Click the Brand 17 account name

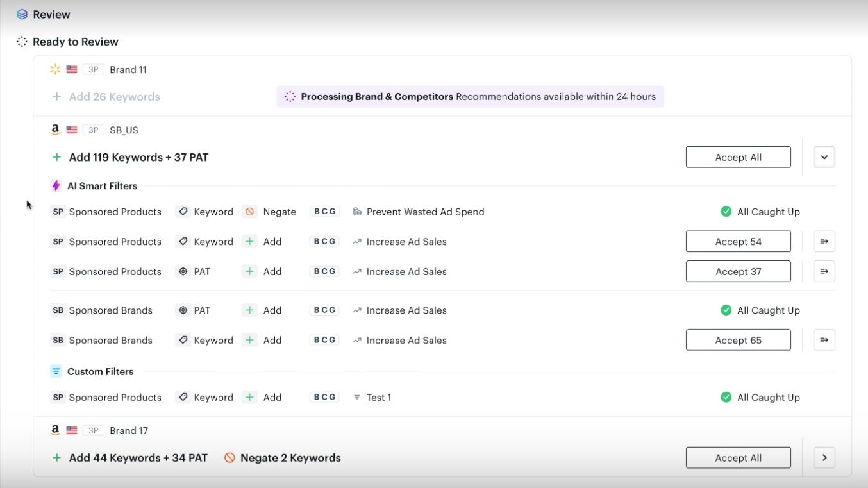129,430
